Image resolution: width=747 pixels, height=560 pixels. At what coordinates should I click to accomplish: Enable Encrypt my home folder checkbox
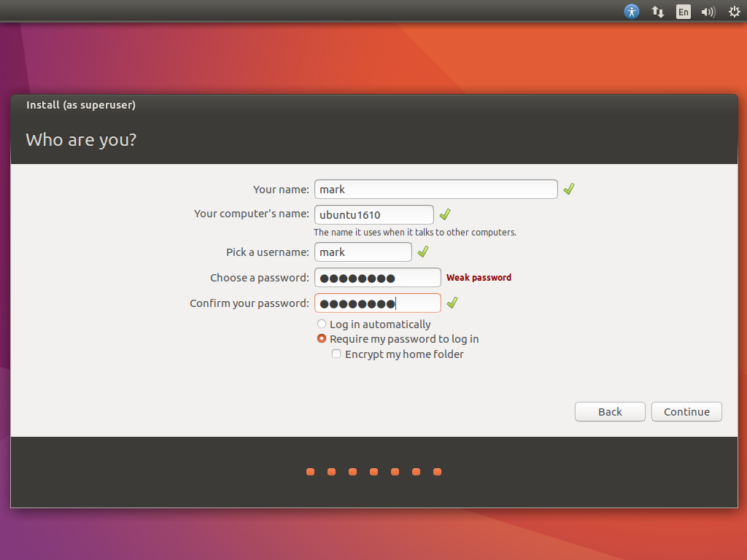336,354
